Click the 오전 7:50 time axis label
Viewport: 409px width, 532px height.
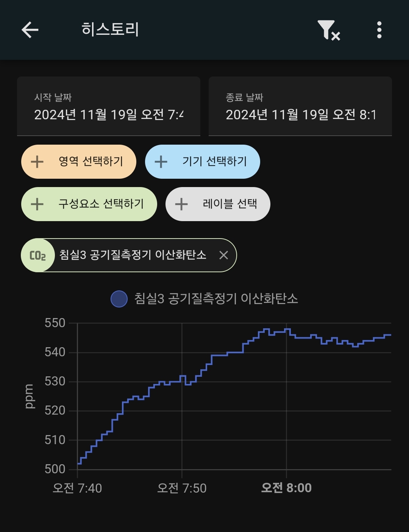click(x=182, y=488)
